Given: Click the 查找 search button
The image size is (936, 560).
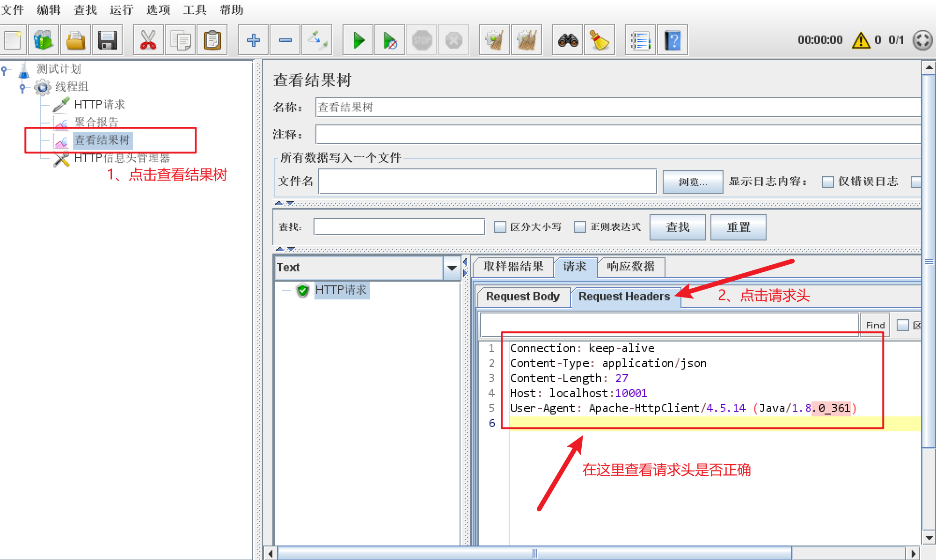Looking at the screenshot, I should [677, 227].
